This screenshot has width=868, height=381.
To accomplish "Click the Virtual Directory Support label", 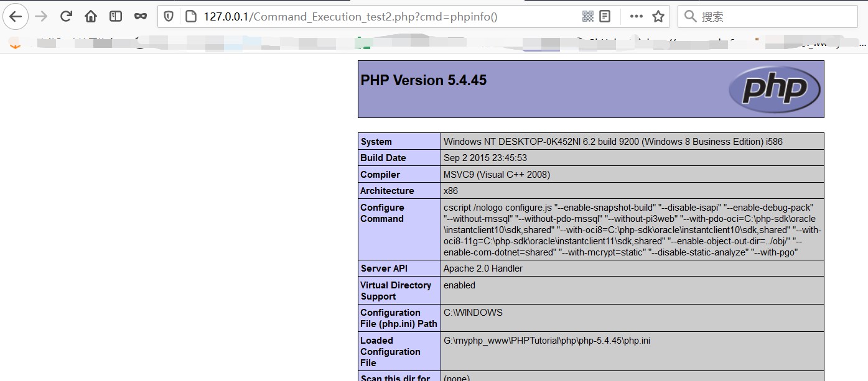I will point(396,291).
